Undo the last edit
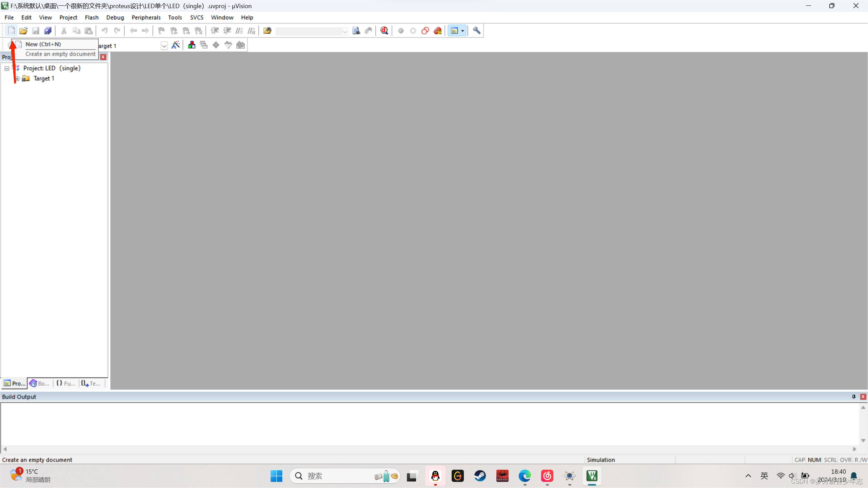 click(x=104, y=31)
